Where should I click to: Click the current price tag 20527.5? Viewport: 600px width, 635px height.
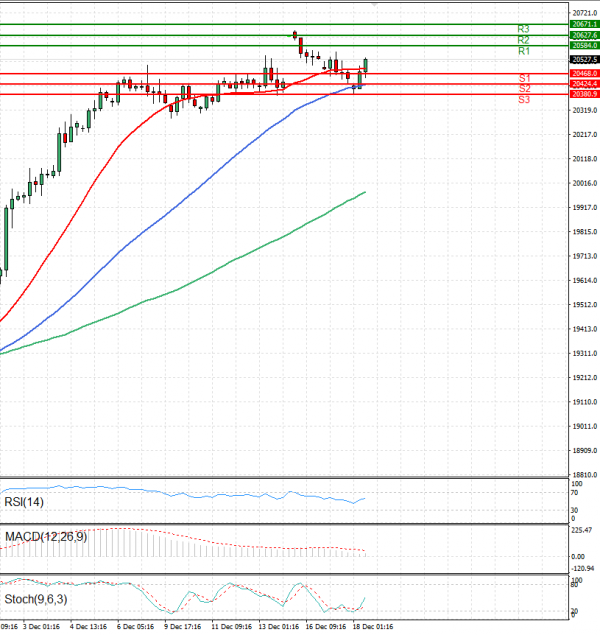click(x=584, y=59)
